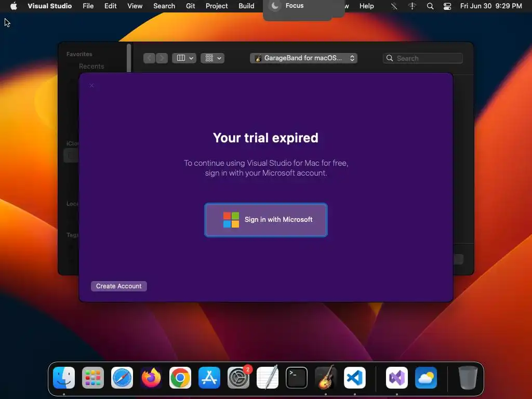Launch Launchpad from the dock
Viewport: 532px width, 399px height.
(93, 378)
